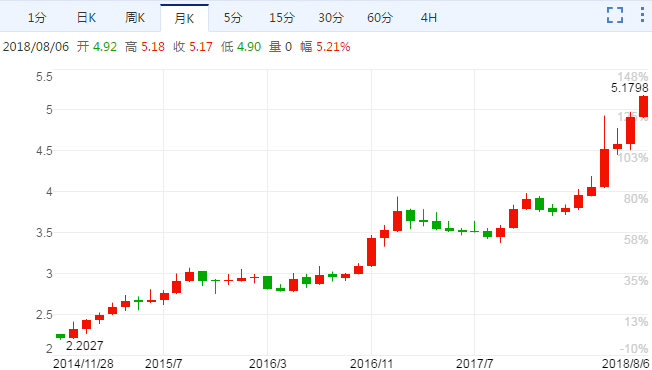This screenshot has height=370, width=652.
Task: Expand chart to fullscreen icon
Action: [615, 15]
